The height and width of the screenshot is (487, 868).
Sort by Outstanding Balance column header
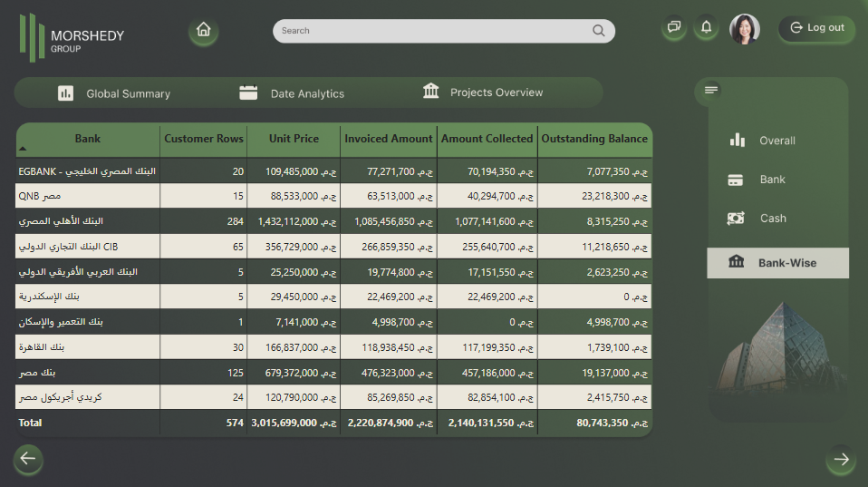point(594,139)
